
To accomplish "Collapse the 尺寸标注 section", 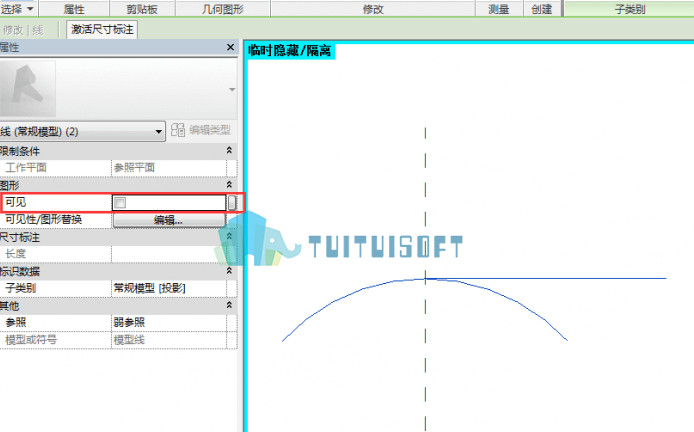I will [229, 236].
